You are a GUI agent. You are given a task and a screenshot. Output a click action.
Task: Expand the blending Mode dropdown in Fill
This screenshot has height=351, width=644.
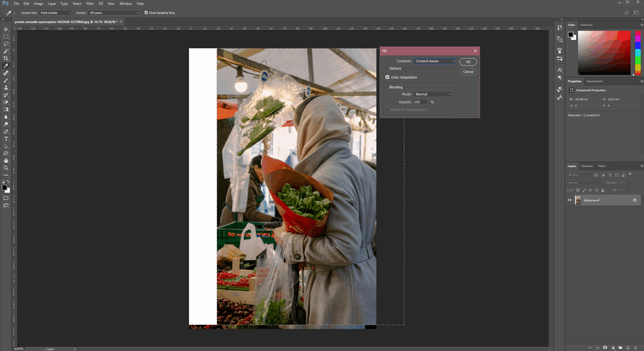pos(433,94)
